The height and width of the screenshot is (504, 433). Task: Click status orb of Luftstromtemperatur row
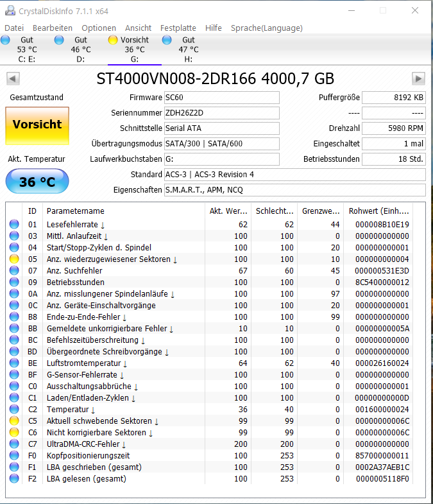coord(14,363)
